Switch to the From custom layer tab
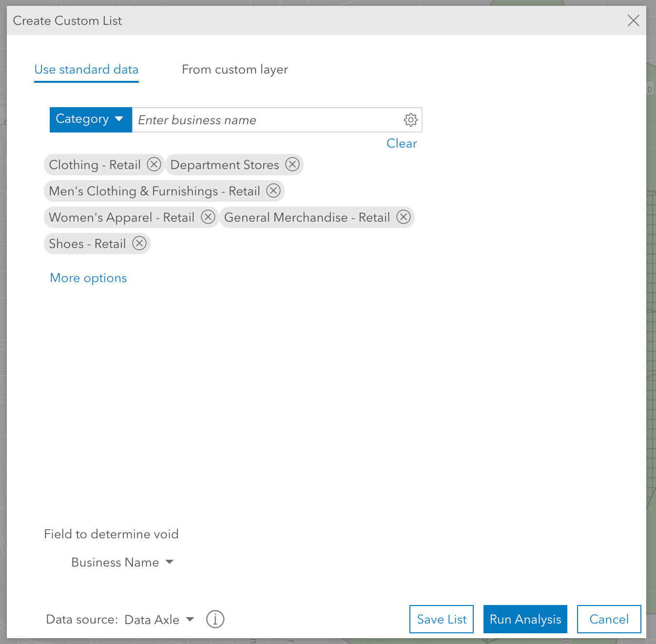Image resolution: width=656 pixels, height=644 pixels. point(235,70)
